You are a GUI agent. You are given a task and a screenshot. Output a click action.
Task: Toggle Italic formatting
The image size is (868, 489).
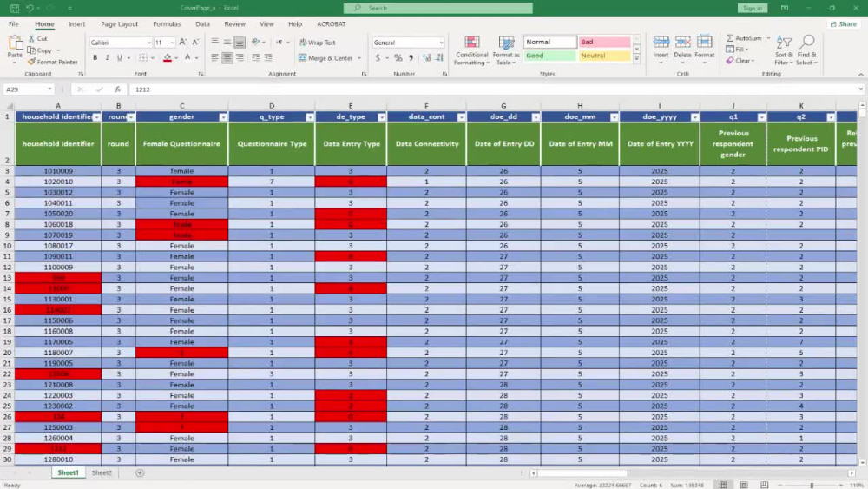pos(107,57)
